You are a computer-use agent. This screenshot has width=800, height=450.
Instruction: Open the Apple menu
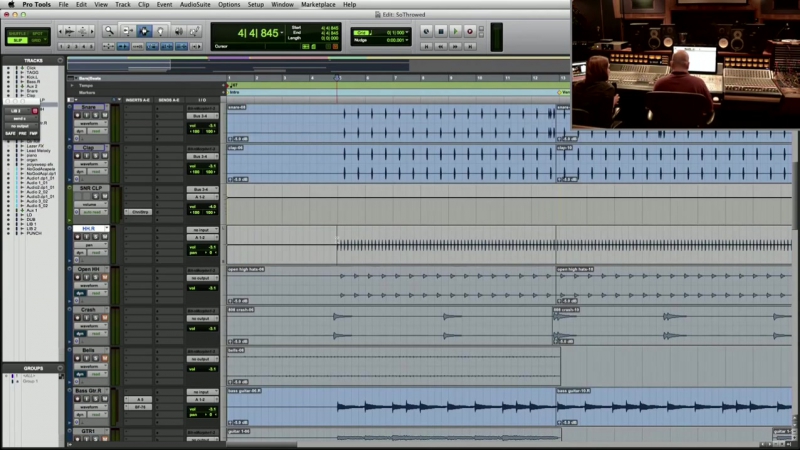[x=11, y=5]
